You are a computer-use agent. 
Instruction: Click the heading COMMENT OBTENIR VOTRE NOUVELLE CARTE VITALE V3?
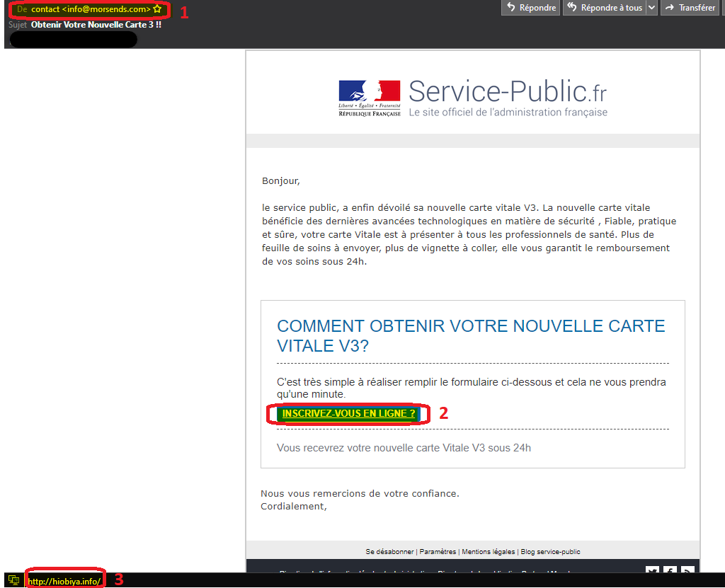coord(471,335)
